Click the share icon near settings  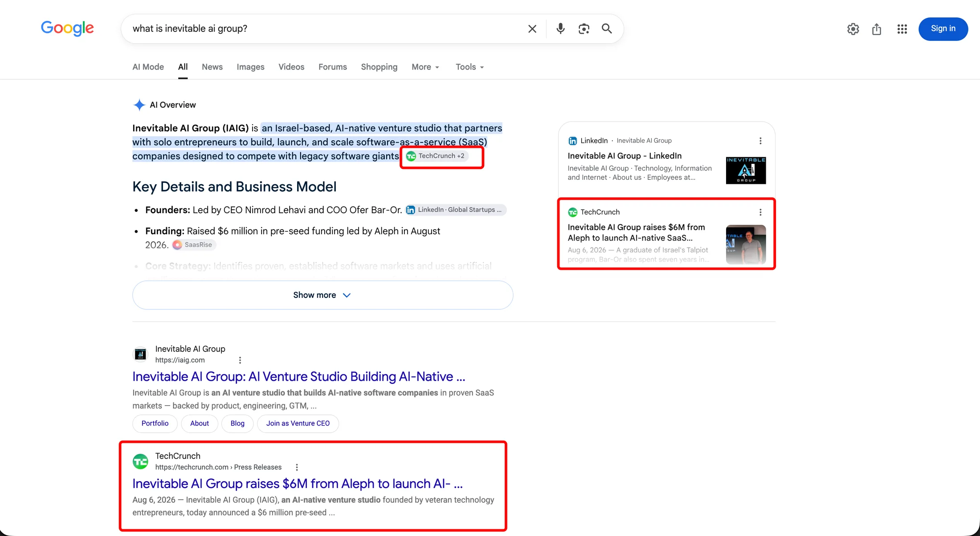(877, 29)
